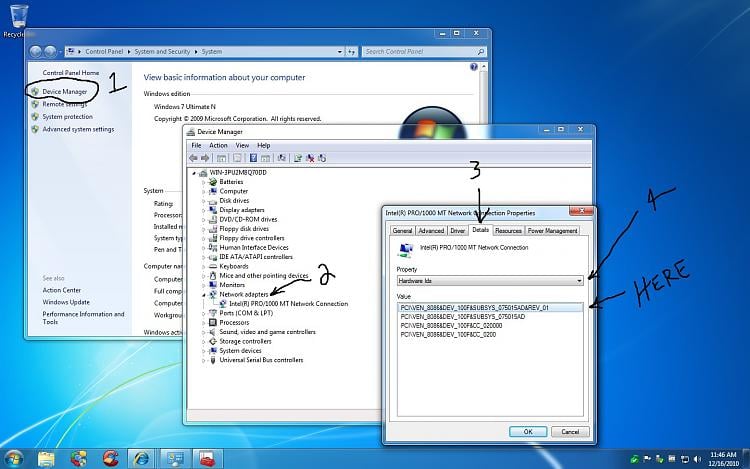Open the Recycle Bin desktop icon
750x469 pixels.
point(18,21)
